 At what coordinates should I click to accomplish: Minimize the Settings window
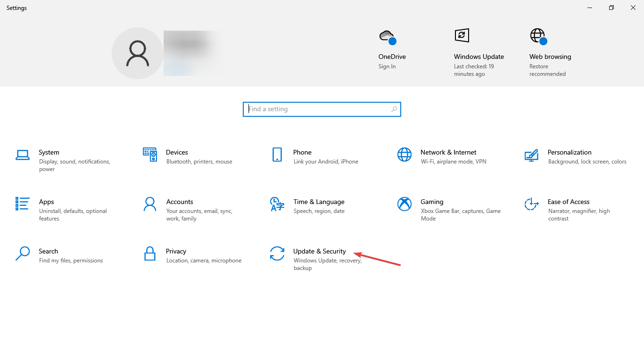coord(590,8)
